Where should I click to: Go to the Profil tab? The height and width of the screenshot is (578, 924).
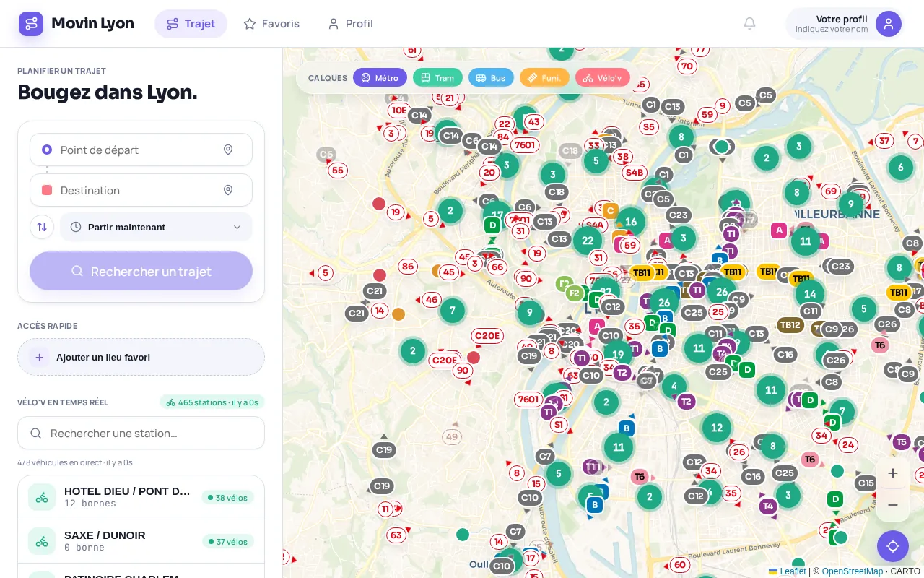(x=350, y=24)
